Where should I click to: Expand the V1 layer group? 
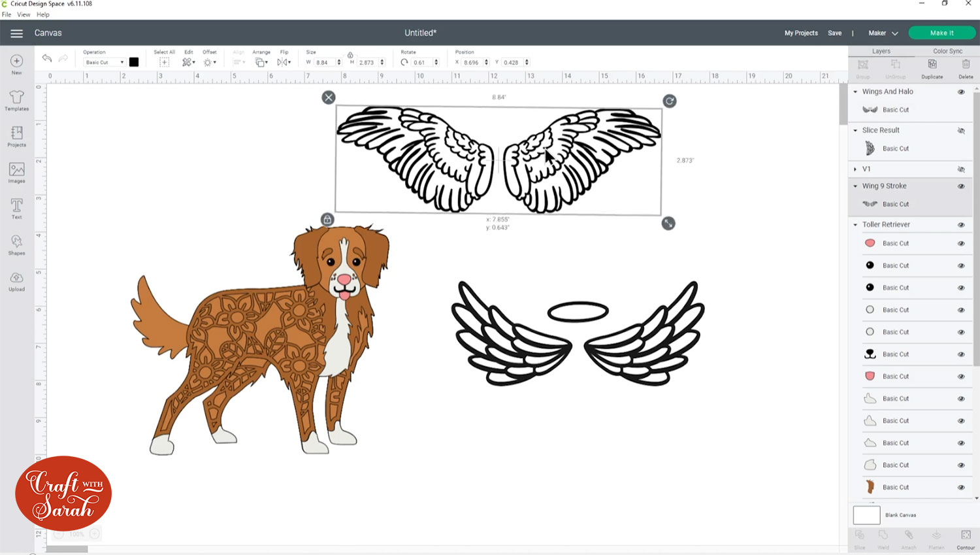tap(856, 169)
